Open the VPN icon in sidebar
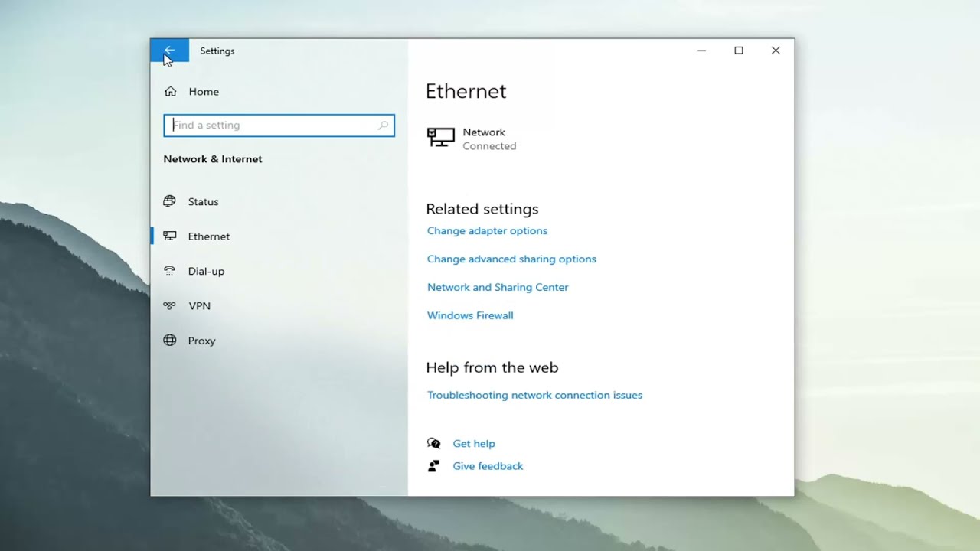The image size is (980, 551). (x=170, y=305)
